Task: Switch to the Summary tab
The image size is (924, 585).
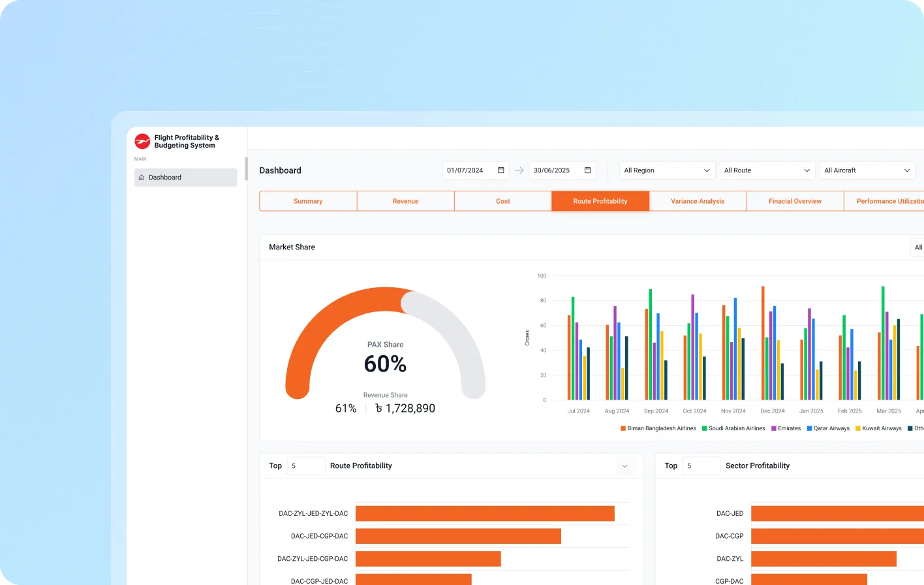Action: [x=308, y=201]
